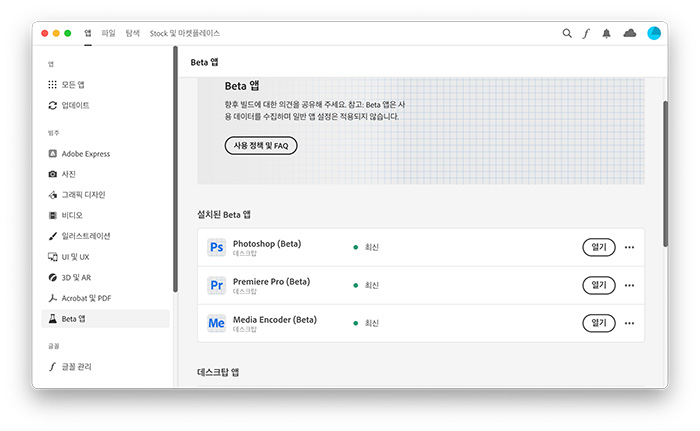Open the fonts icon in top bar
The height and width of the screenshot is (431, 700).
pos(586,33)
